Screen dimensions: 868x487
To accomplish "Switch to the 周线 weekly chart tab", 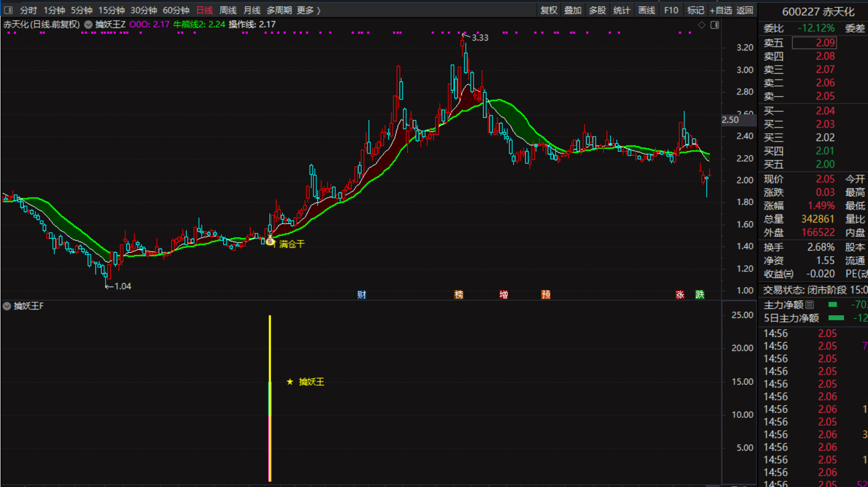I will pyautogui.click(x=228, y=10).
